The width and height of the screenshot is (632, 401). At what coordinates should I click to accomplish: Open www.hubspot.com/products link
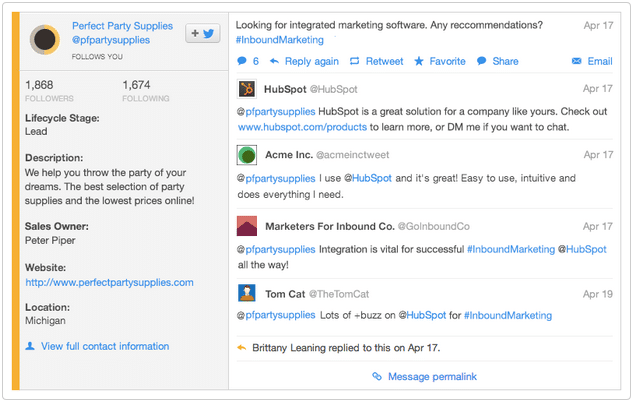[302, 127]
